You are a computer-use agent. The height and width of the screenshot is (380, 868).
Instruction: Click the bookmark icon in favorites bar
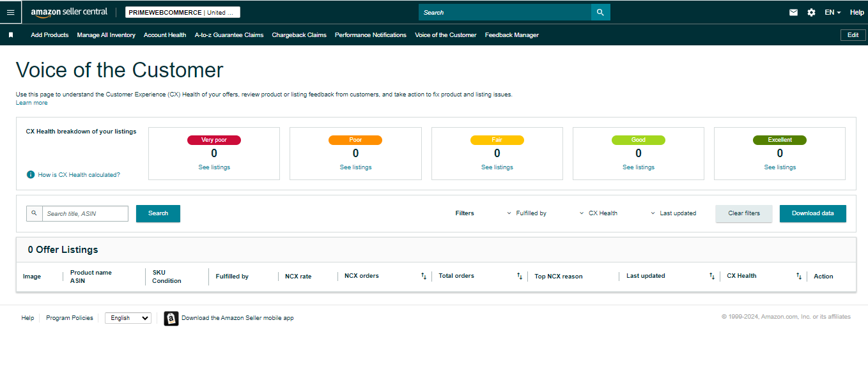(x=11, y=35)
